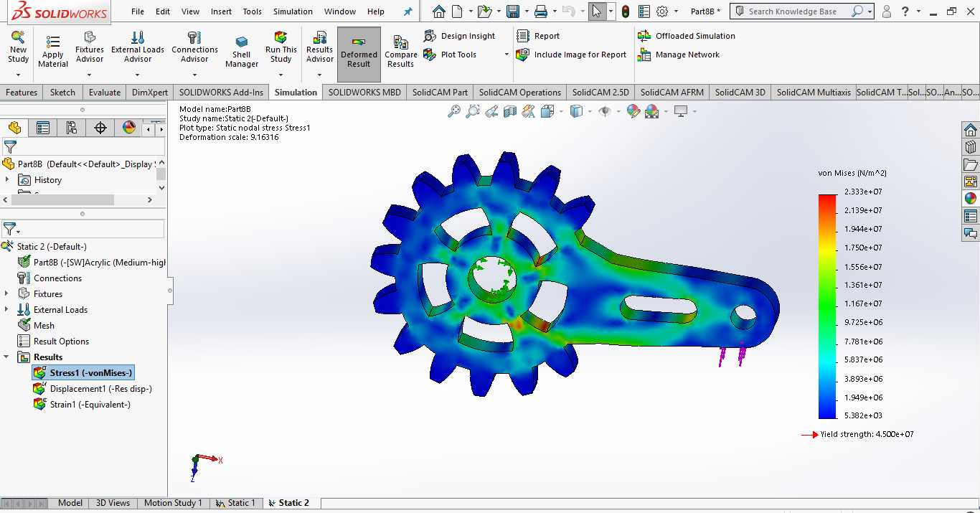Click the Rebuild traffic light icon
980x513 pixels.
[626, 11]
